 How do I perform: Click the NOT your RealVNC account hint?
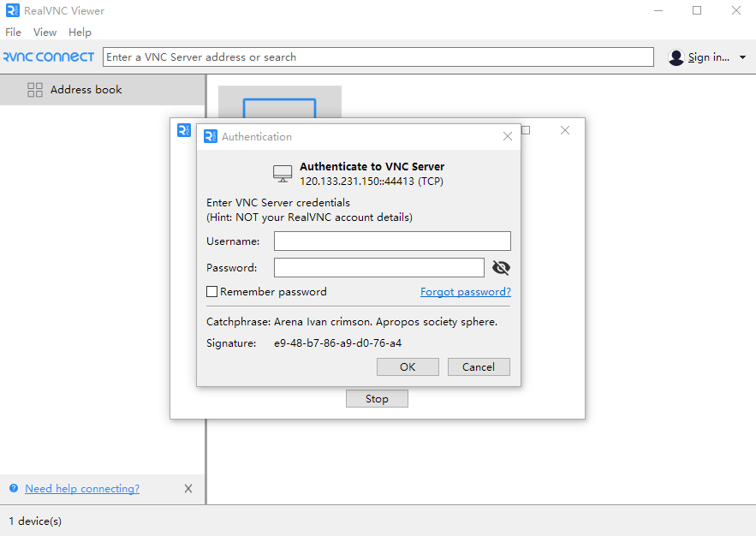click(310, 217)
